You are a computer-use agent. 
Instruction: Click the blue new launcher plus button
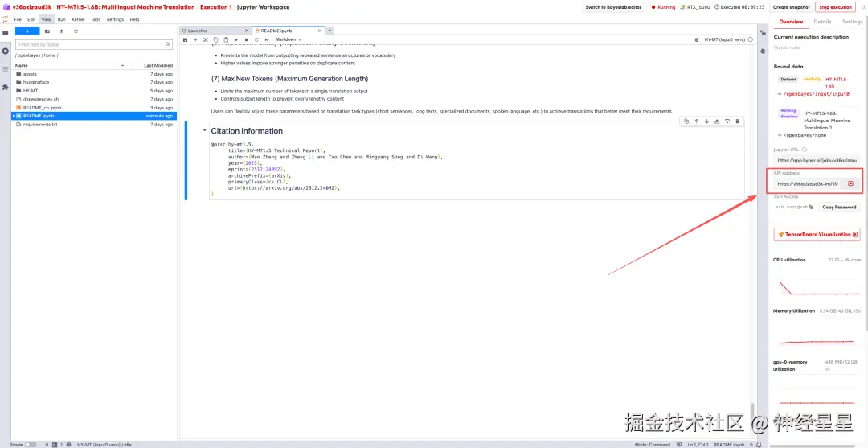pyautogui.click(x=27, y=31)
